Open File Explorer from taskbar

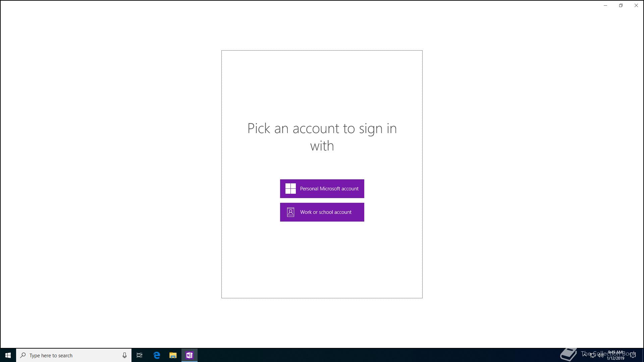click(173, 355)
